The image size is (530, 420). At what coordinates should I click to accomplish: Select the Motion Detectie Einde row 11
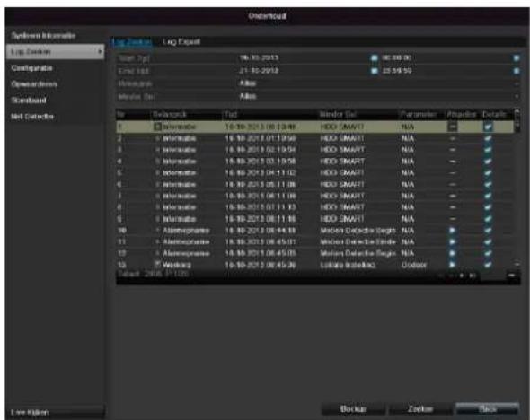click(314, 241)
